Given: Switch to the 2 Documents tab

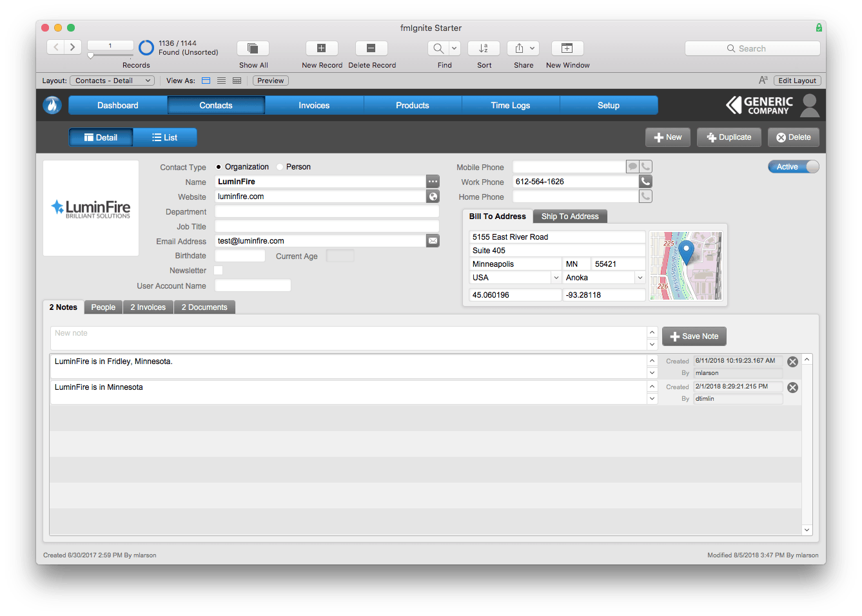Looking at the screenshot, I should tap(204, 307).
